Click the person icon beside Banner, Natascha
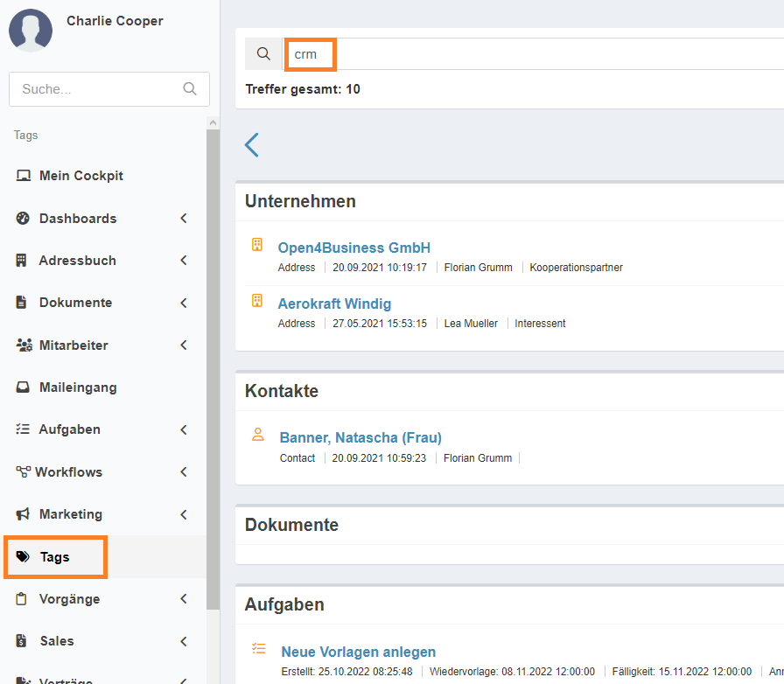The image size is (784, 684). pos(258,435)
